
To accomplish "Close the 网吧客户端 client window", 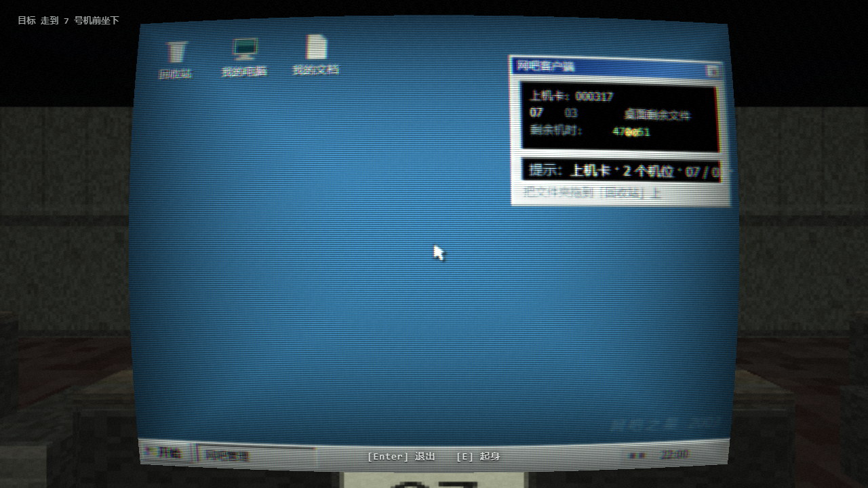I will click(712, 70).
